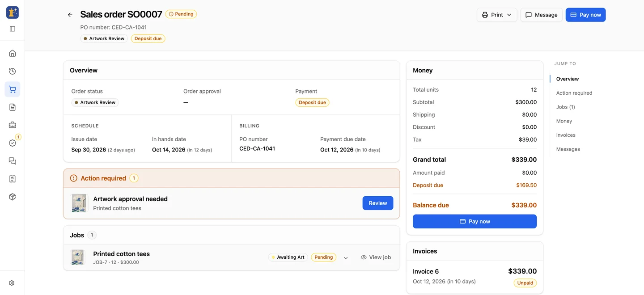
Task: Click the header Deposit due tag
Action: click(x=148, y=38)
